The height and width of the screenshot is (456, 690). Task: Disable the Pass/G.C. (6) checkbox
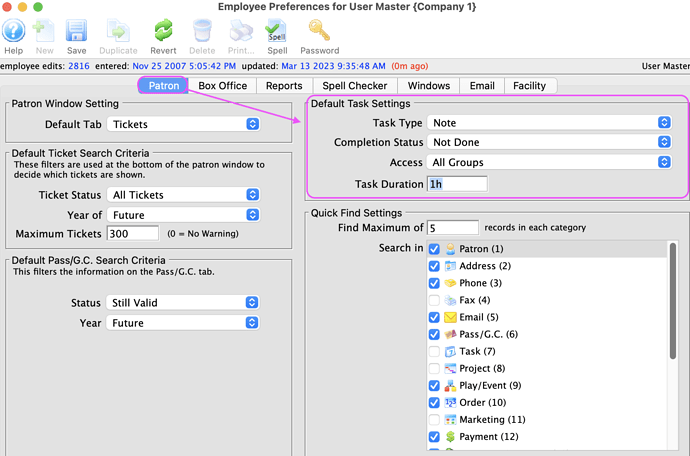click(434, 335)
